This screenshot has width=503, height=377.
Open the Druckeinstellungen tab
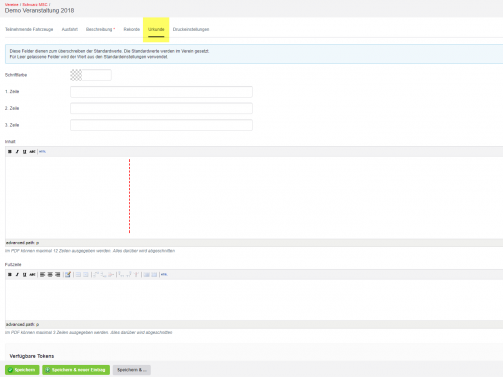(191, 29)
